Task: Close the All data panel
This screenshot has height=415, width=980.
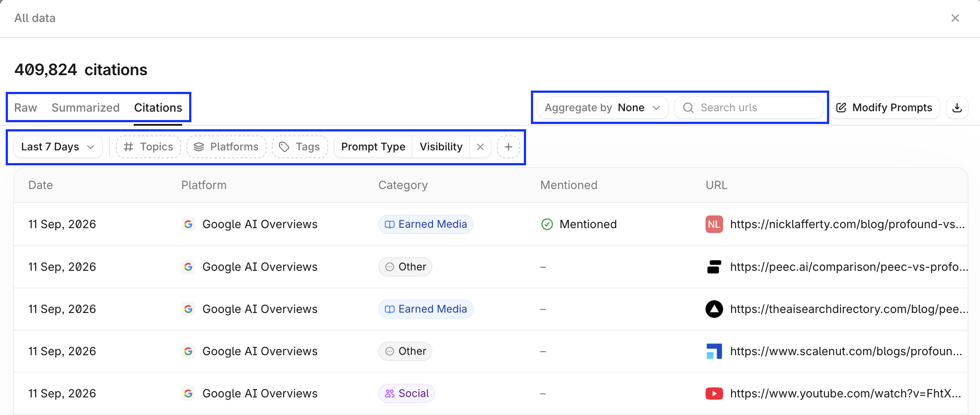Action: click(955, 18)
